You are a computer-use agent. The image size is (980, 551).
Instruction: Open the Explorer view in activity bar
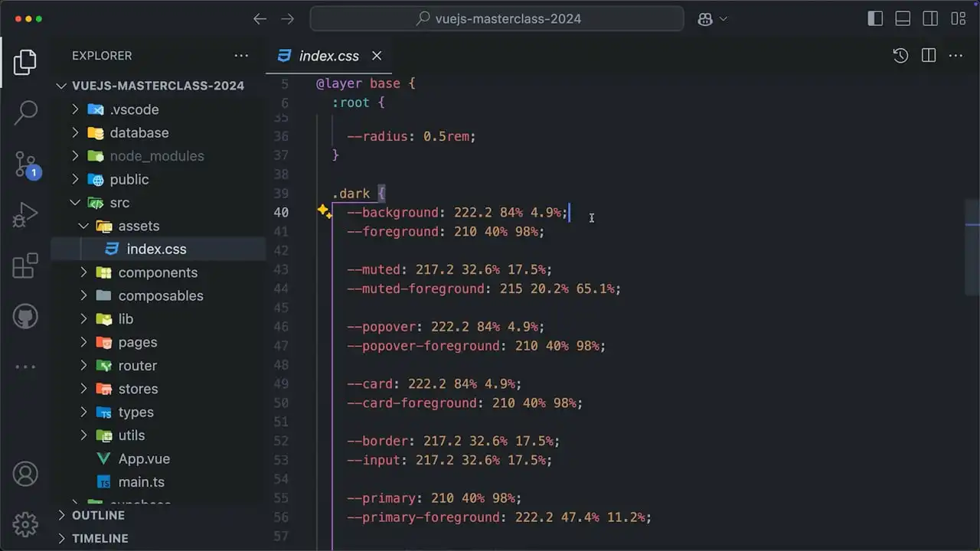pos(25,62)
